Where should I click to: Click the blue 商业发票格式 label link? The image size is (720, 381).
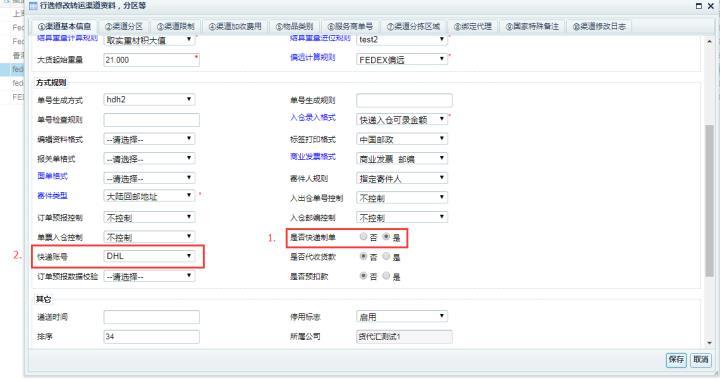[x=313, y=157]
